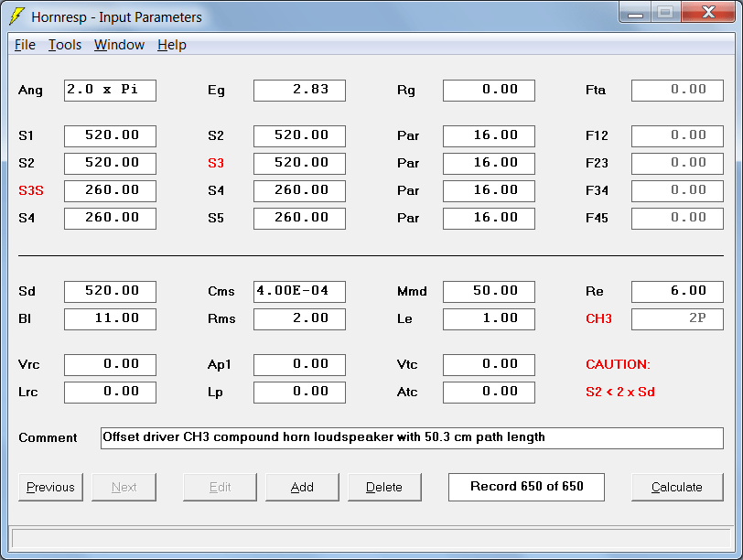Click the red CAUTION: warning text
Screen dimensions: 743x560
[x=618, y=364]
